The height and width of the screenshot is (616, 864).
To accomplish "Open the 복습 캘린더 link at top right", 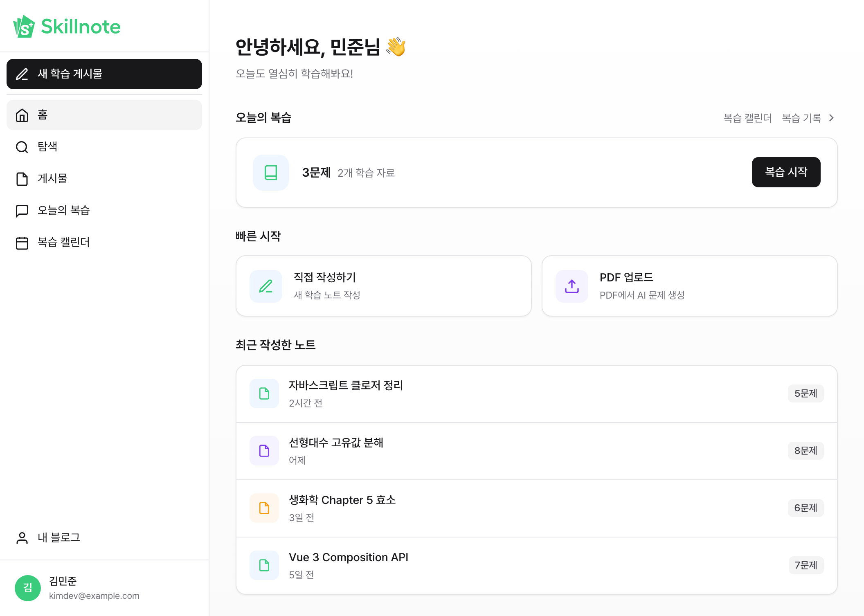I will (x=747, y=118).
